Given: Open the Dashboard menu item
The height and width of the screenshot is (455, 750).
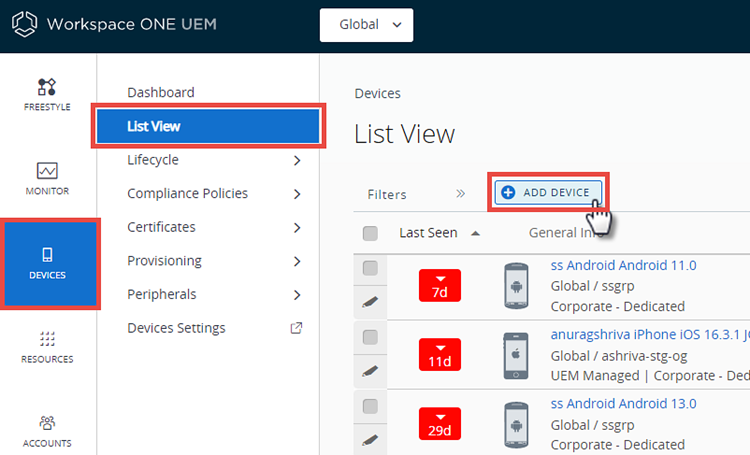Looking at the screenshot, I should [x=161, y=92].
